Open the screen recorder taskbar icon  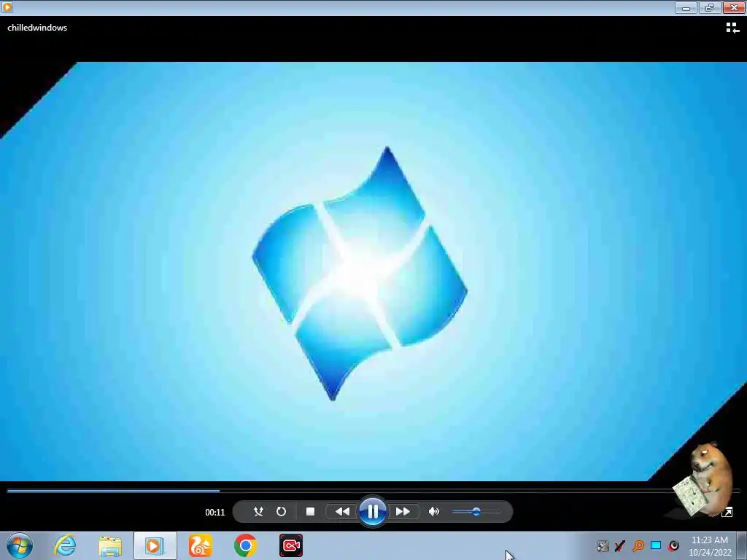290,545
